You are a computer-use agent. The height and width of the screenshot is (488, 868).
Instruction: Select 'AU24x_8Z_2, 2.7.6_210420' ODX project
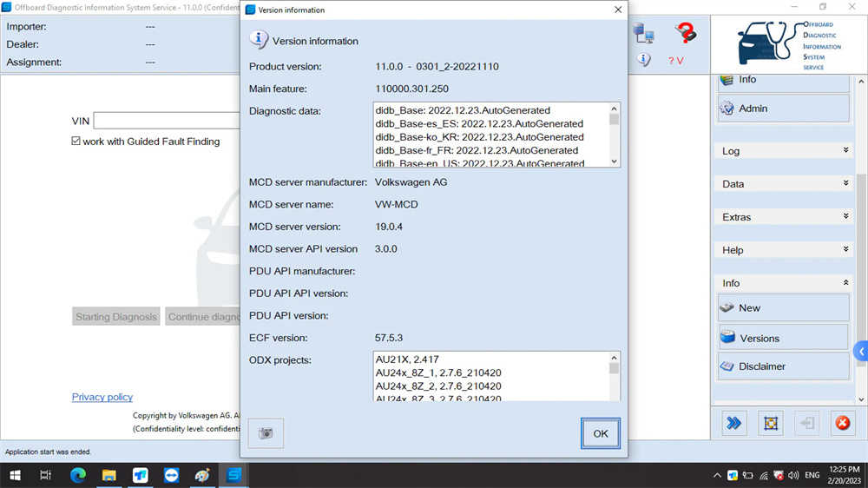[437, 386]
